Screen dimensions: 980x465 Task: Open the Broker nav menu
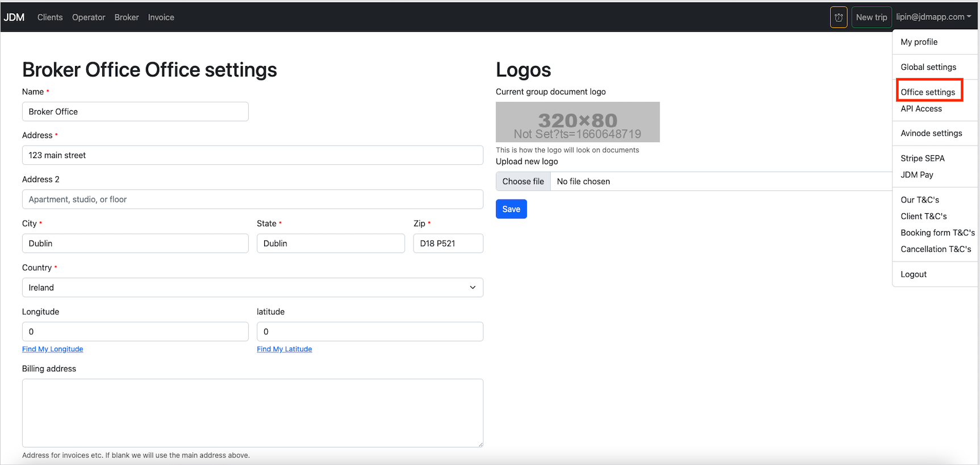pyautogui.click(x=126, y=18)
